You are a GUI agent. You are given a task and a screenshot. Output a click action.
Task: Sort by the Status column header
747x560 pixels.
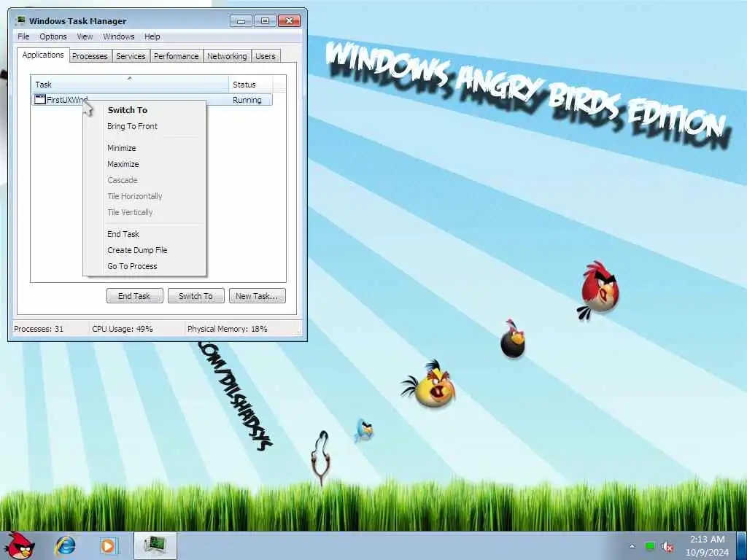point(251,85)
